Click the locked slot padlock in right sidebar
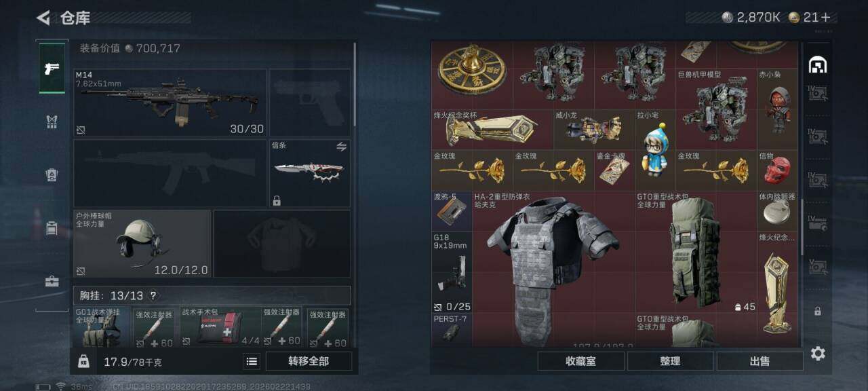868x391 pixels. coord(818,311)
